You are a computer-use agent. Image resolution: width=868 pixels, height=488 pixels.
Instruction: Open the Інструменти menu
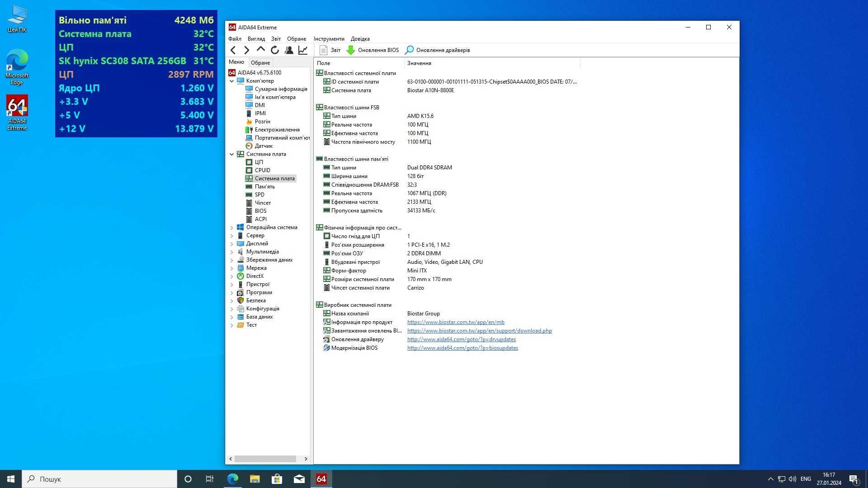pos(329,39)
